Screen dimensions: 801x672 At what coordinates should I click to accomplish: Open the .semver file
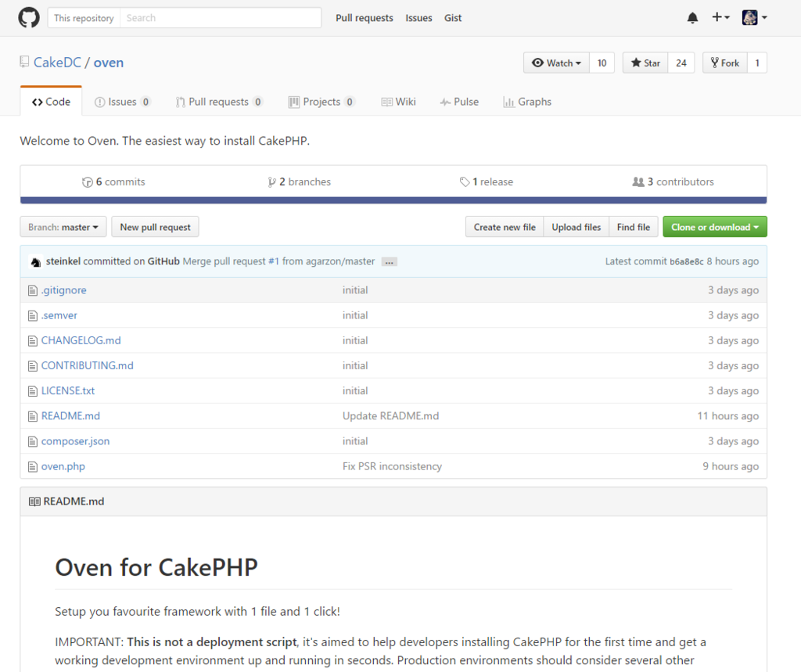pyautogui.click(x=59, y=315)
